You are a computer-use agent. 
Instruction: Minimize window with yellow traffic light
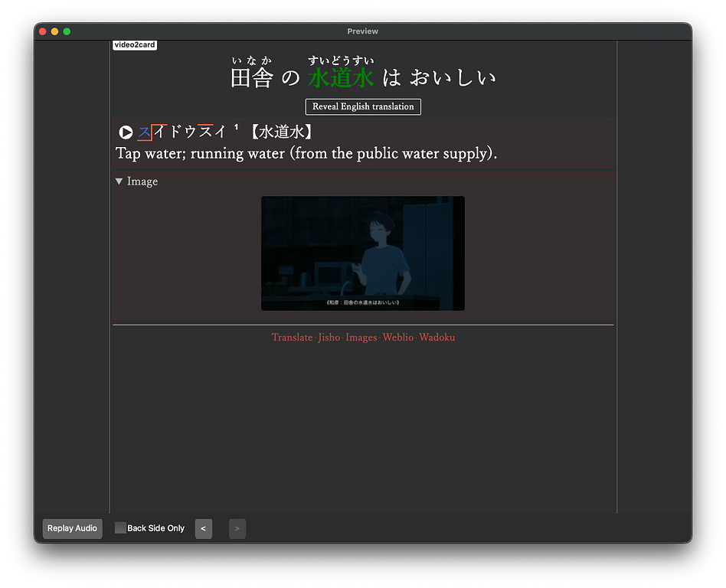(x=54, y=31)
